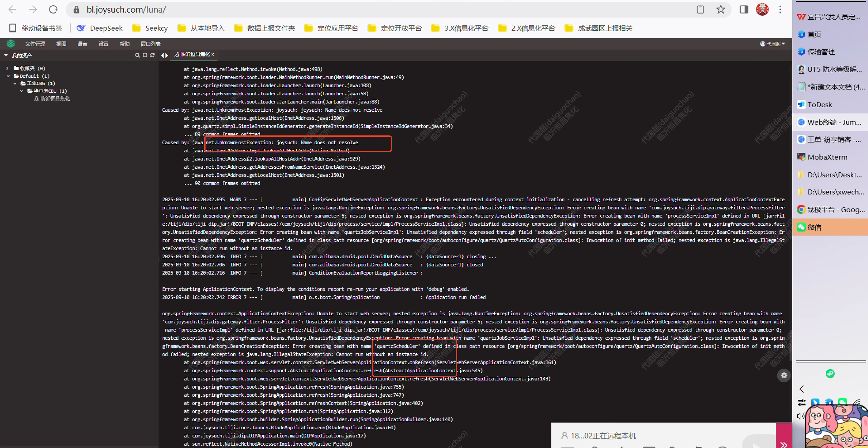Open the 2.X信息化平台 bookmark folder
868x448 pixels.
(527, 28)
